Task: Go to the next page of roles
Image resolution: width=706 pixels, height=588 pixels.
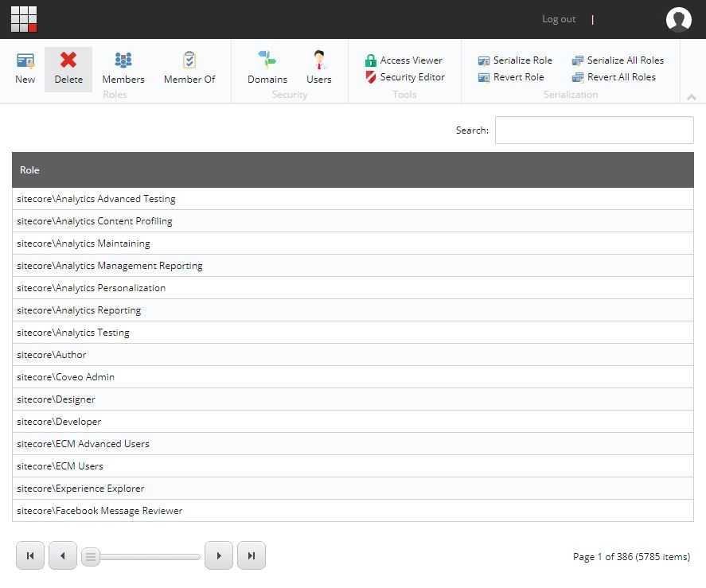Action: click(x=219, y=555)
